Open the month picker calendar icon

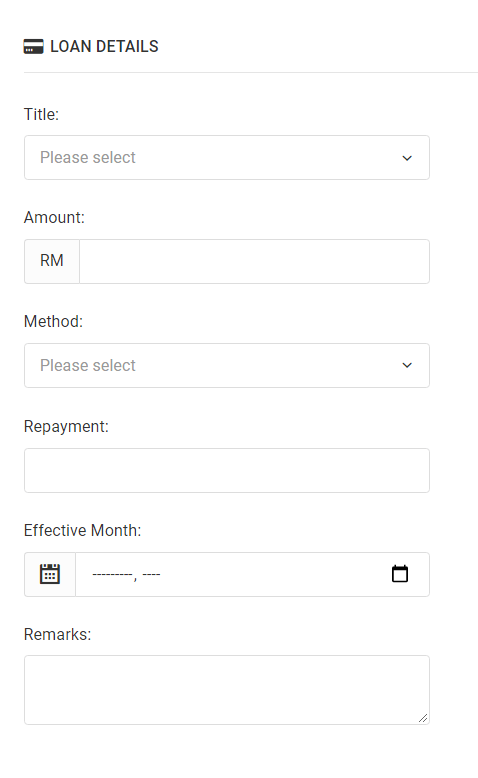(x=400, y=574)
